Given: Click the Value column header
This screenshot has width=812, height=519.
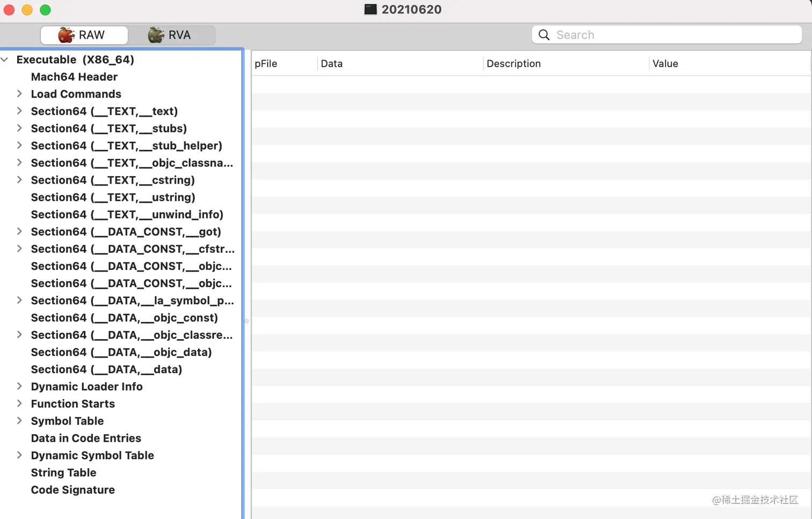Looking at the screenshot, I should tap(730, 63).
